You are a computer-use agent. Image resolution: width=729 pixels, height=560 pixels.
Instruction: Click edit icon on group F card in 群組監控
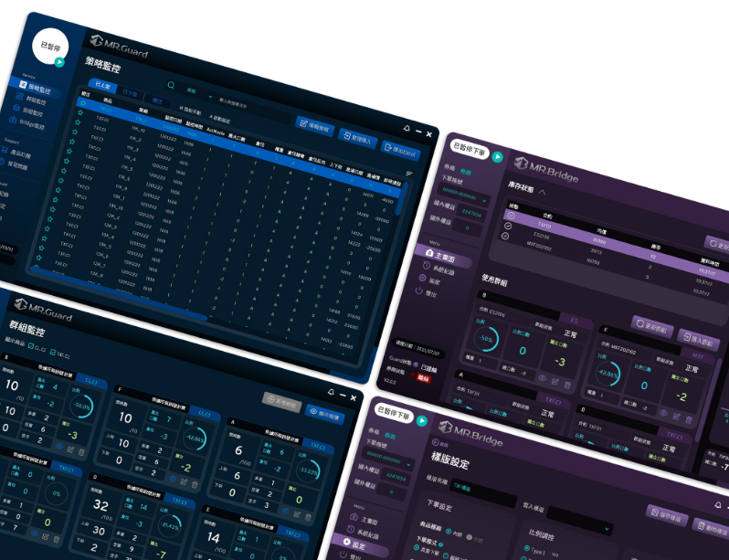[x=184, y=481]
